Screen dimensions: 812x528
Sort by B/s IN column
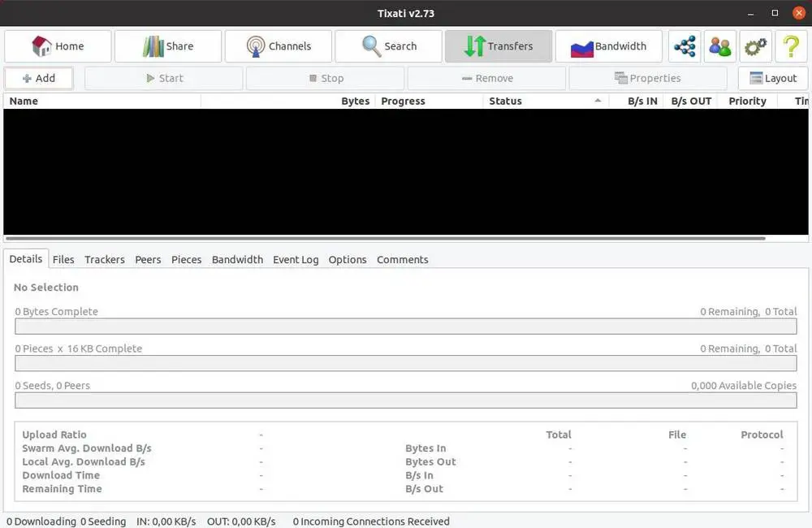tap(636, 101)
